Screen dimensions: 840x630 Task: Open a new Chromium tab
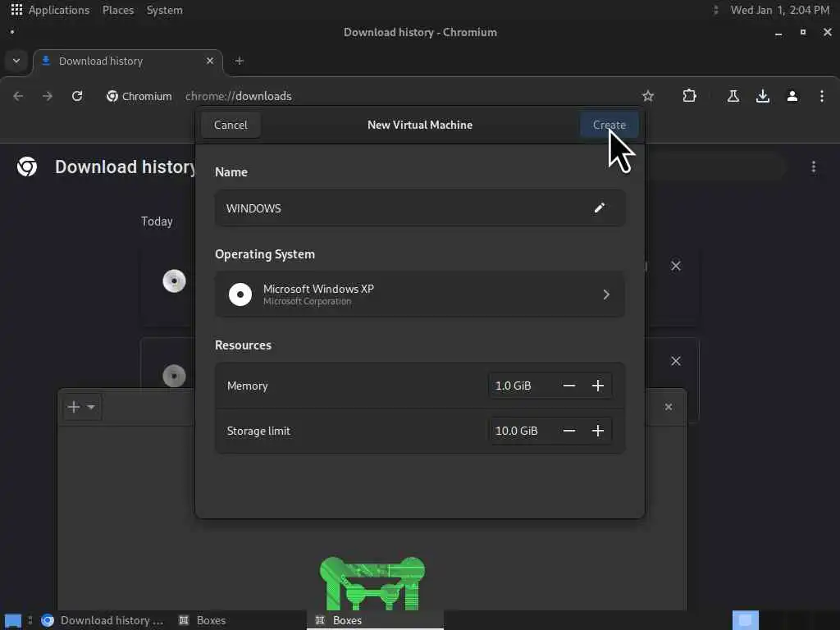[240, 61]
